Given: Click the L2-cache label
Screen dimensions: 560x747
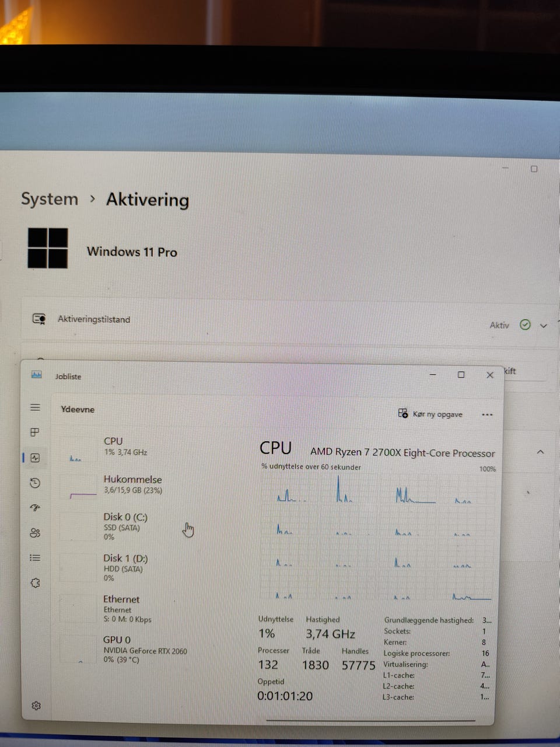Looking at the screenshot, I should [x=398, y=686].
